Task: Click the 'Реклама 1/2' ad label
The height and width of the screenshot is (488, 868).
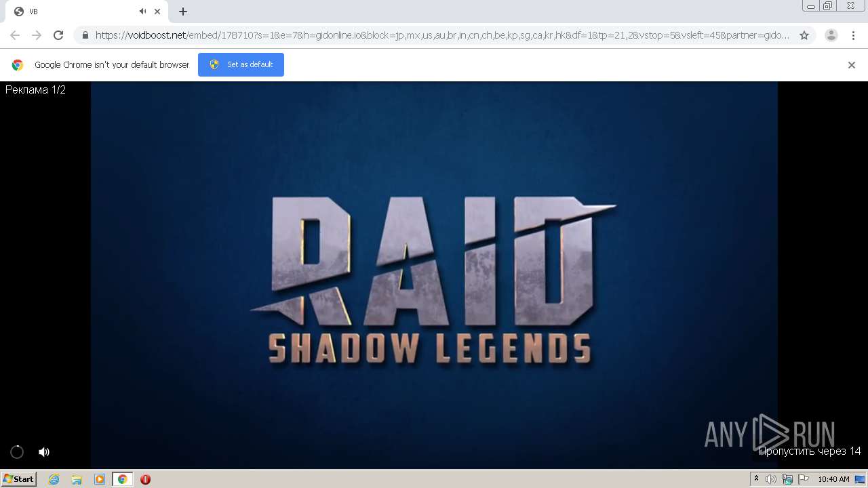Action: click(x=35, y=89)
